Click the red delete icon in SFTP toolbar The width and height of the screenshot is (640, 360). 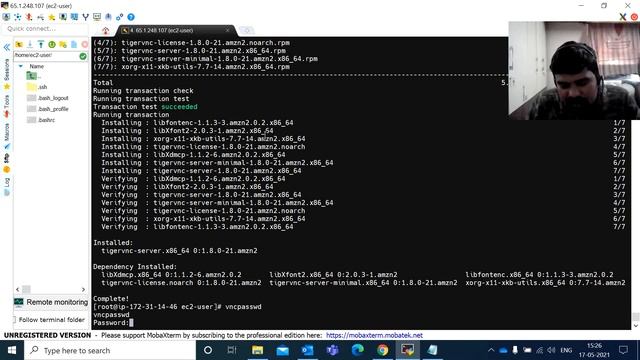pyautogui.click(x=84, y=44)
